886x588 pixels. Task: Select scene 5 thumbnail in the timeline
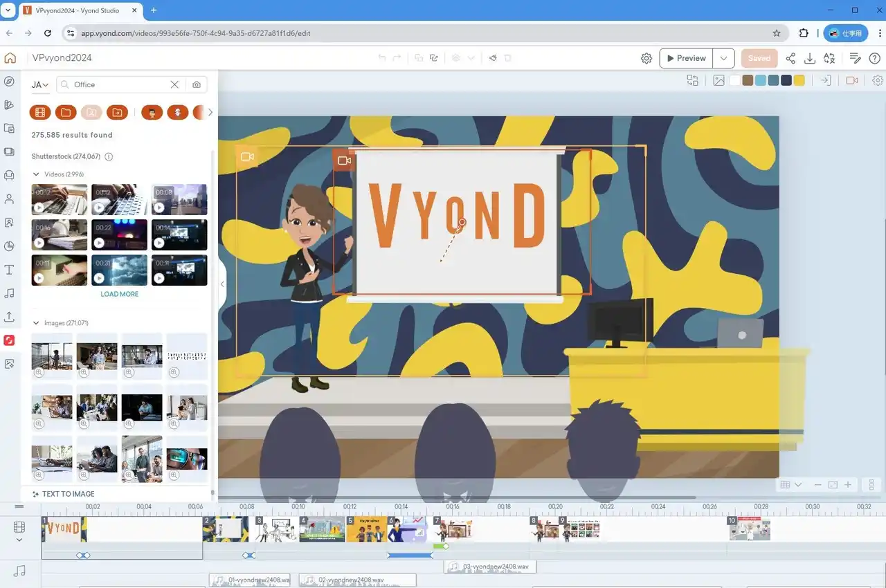(x=367, y=530)
